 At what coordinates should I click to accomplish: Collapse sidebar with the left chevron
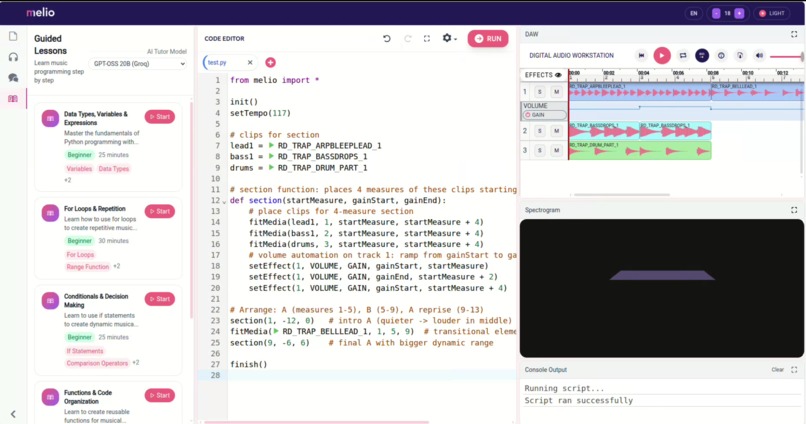[13, 414]
